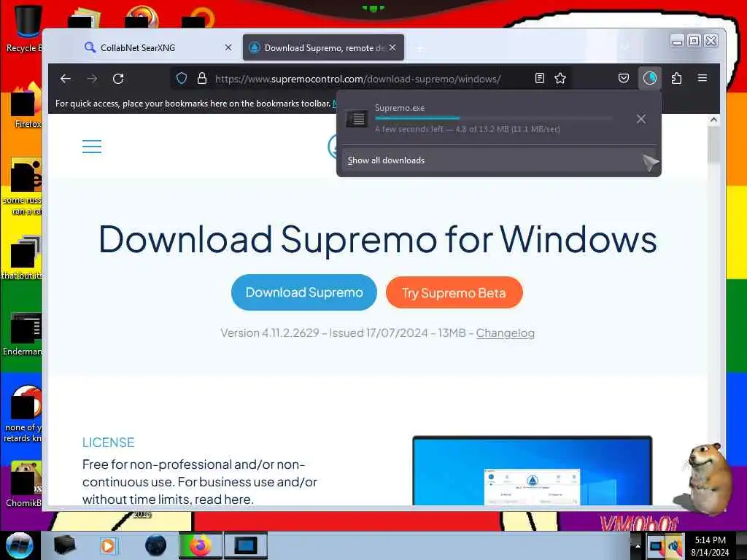Toggle the downloads panel button
This screenshot has width=747, height=560.
tap(650, 79)
